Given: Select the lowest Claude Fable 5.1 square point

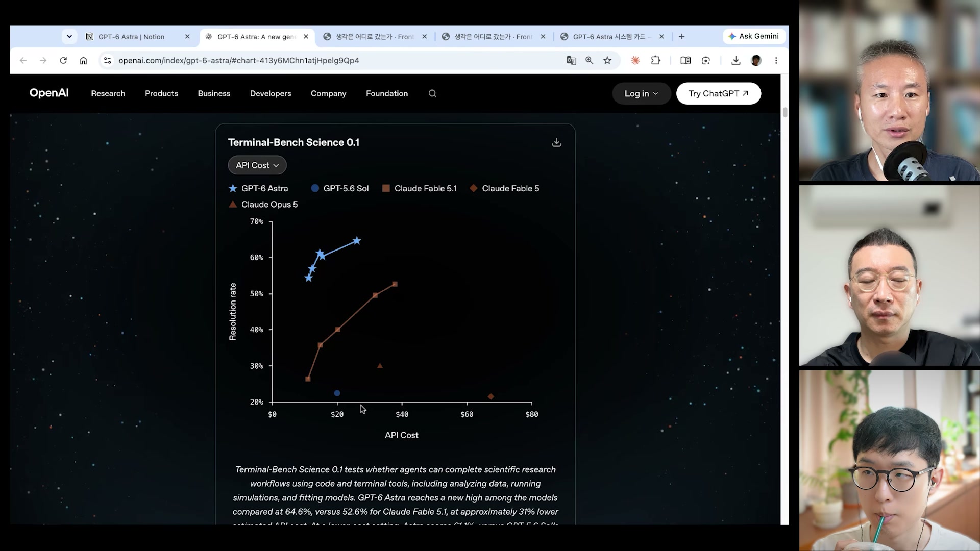Looking at the screenshot, I should tap(308, 379).
